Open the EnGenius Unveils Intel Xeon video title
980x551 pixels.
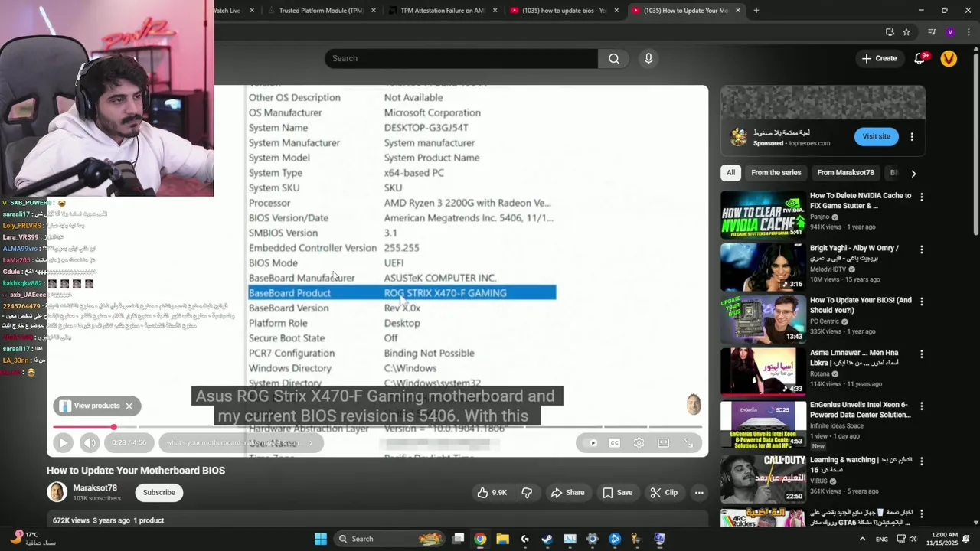point(858,409)
